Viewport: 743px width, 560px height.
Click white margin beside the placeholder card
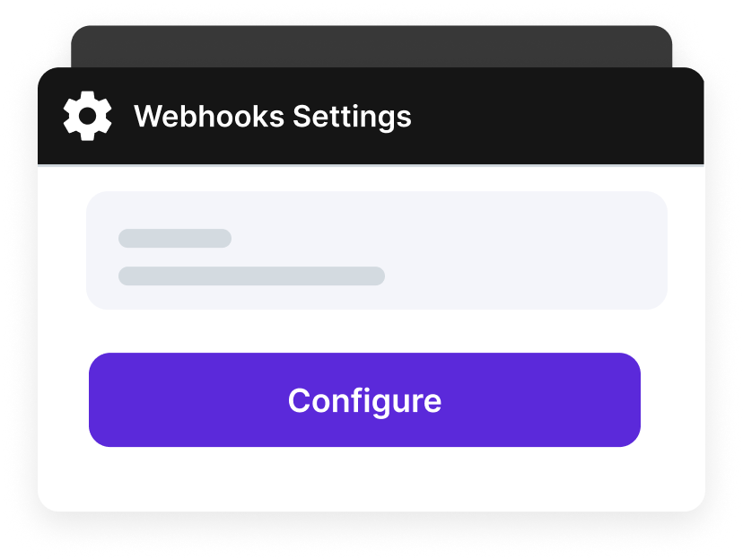[62, 251]
